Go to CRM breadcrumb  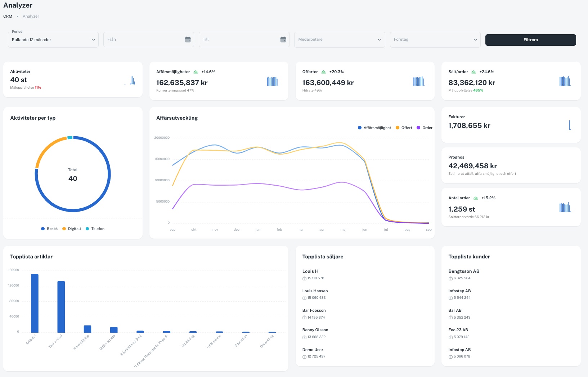[x=8, y=17]
